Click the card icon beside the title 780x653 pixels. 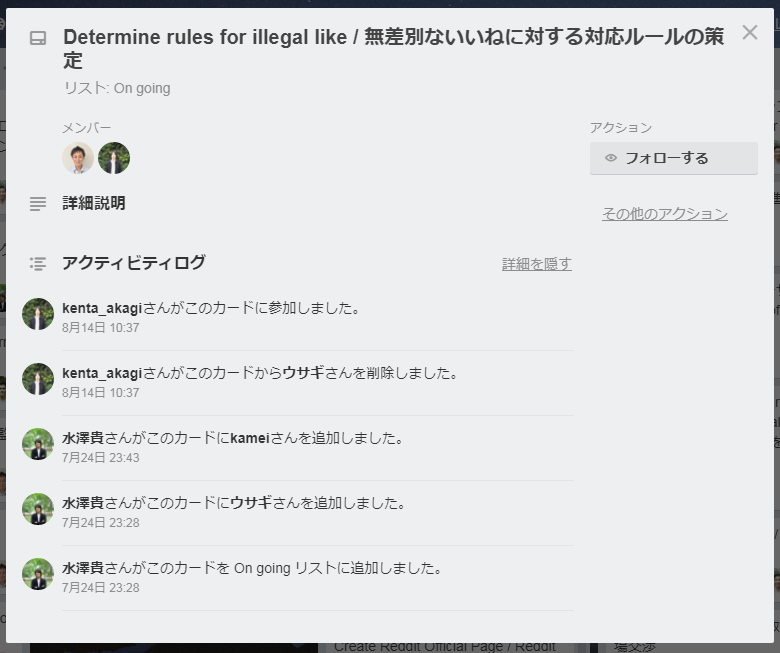click(x=38, y=38)
